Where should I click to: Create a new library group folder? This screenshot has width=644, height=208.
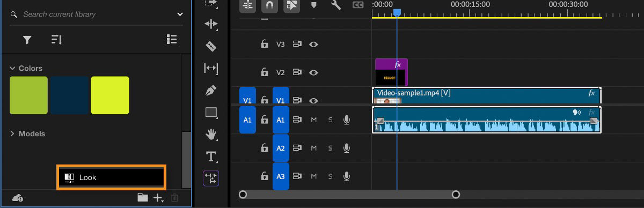coord(142,197)
